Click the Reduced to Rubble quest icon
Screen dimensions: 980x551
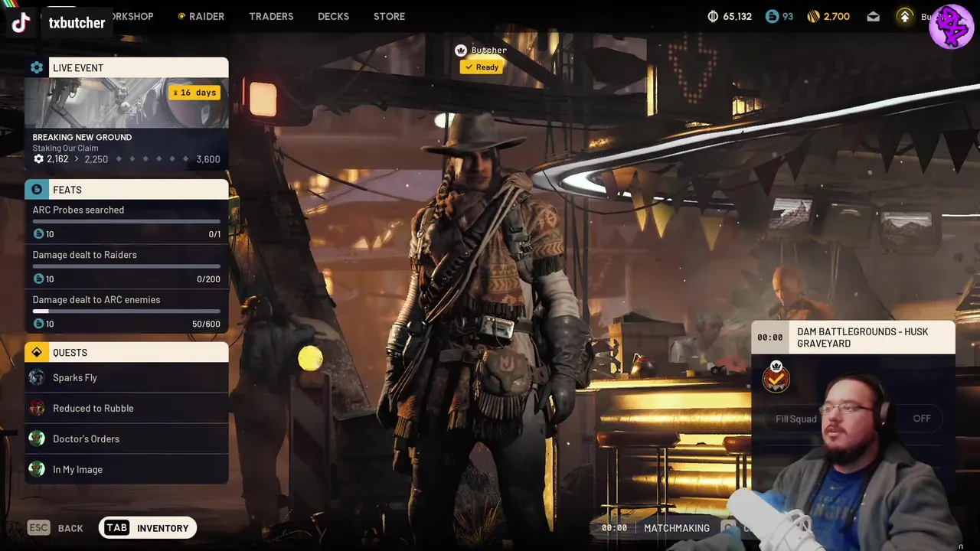point(37,408)
